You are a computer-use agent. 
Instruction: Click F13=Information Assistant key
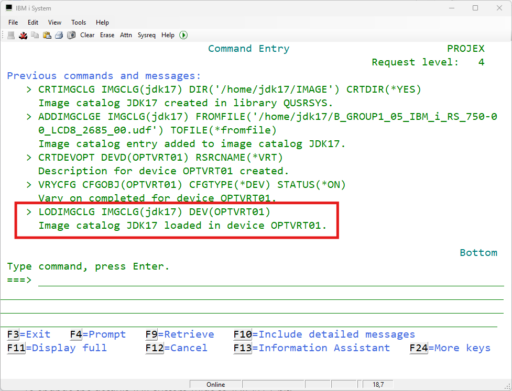pyautogui.click(x=312, y=348)
